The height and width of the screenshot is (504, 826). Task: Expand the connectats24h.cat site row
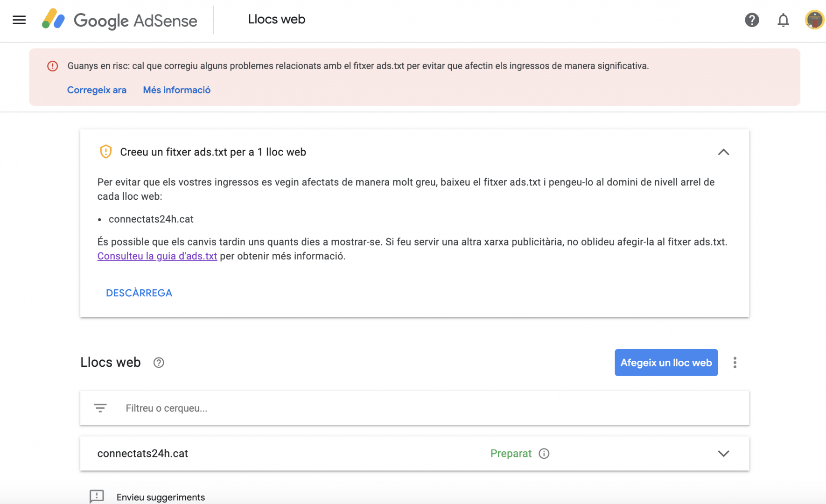723,454
